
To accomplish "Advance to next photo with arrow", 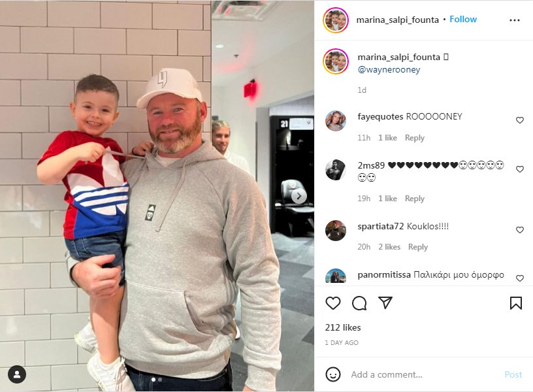I will click(299, 196).
